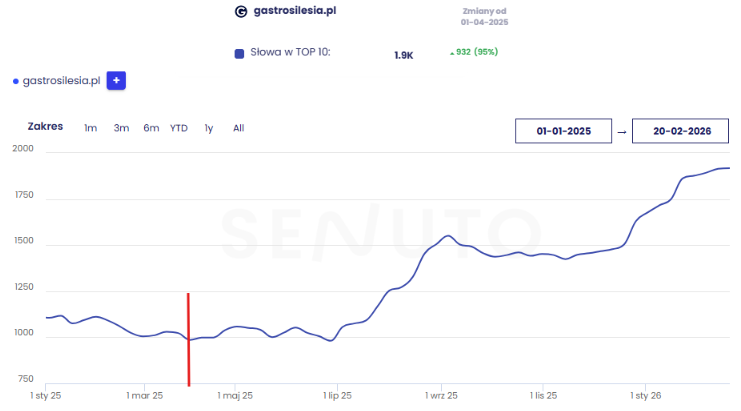Switch the range to 6m

click(x=151, y=128)
